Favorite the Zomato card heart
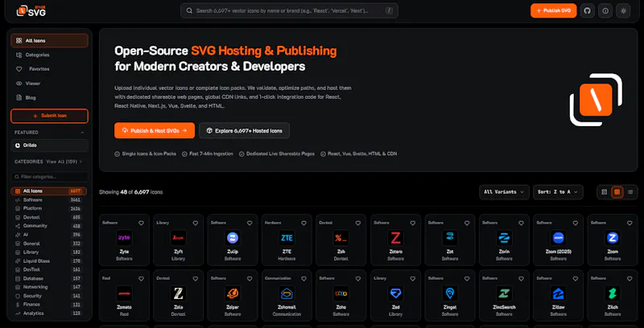 point(142,278)
